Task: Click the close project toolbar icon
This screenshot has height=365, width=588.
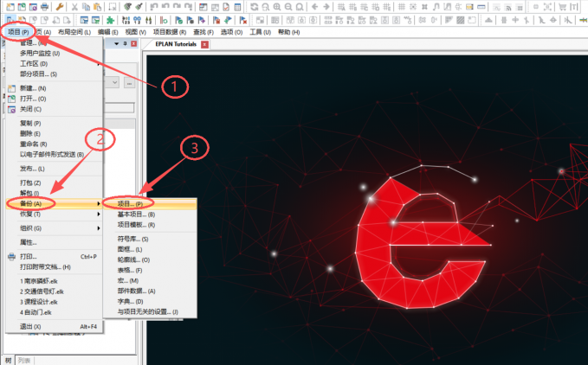Action: 33,7
